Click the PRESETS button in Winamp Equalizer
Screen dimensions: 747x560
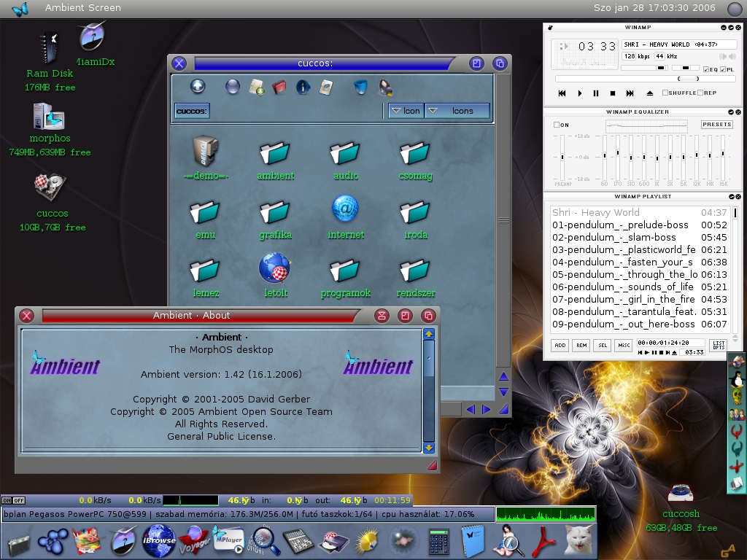click(x=716, y=124)
